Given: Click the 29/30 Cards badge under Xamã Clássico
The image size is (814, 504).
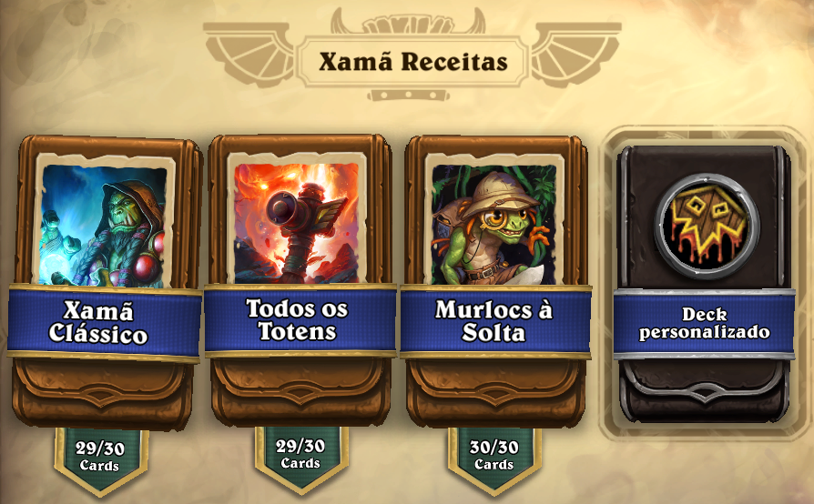Looking at the screenshot, I should [99, 459].
